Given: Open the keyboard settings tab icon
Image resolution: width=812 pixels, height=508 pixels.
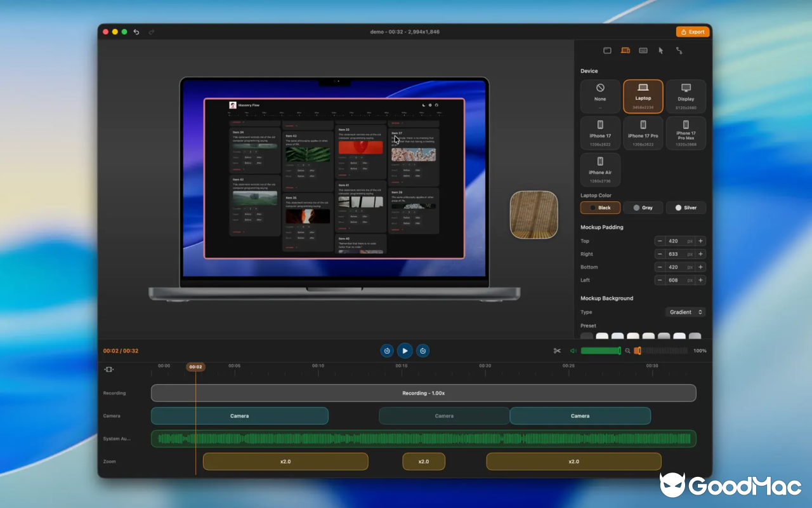Looking at the screenshot, I should coord(643,50).
